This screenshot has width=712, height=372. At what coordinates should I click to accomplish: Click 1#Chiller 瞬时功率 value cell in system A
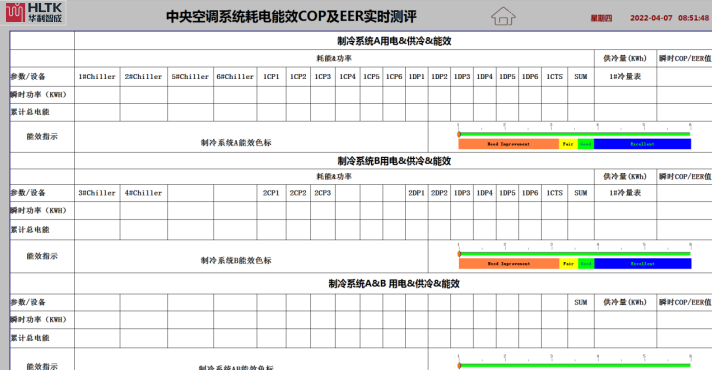coord(97,94)
